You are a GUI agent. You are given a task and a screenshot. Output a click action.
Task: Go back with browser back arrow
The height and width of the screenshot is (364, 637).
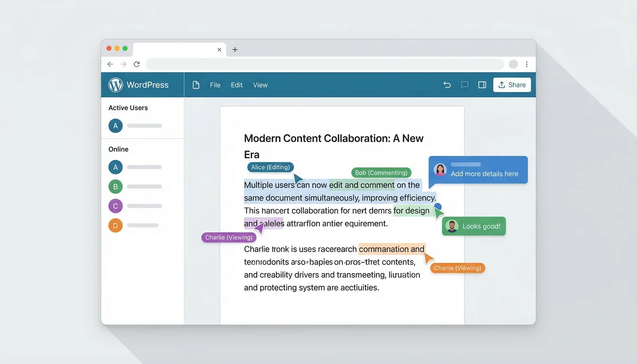(x=110, y=64)
